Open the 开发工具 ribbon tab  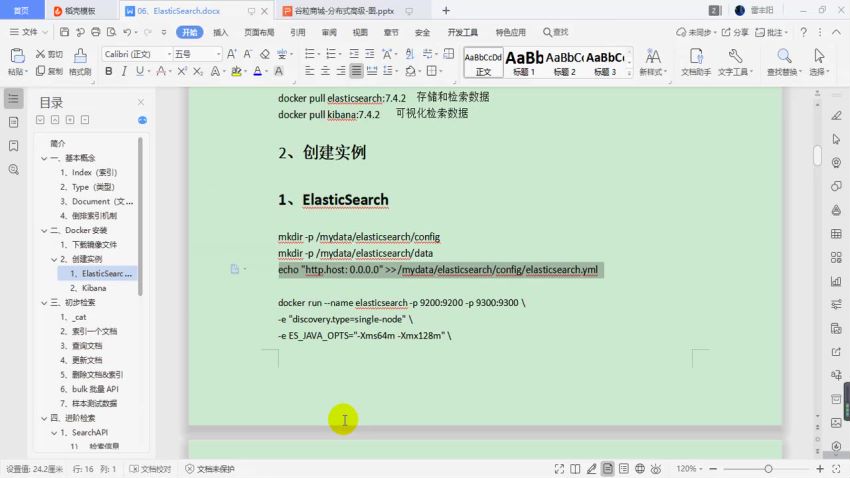(x=462, y=33)
